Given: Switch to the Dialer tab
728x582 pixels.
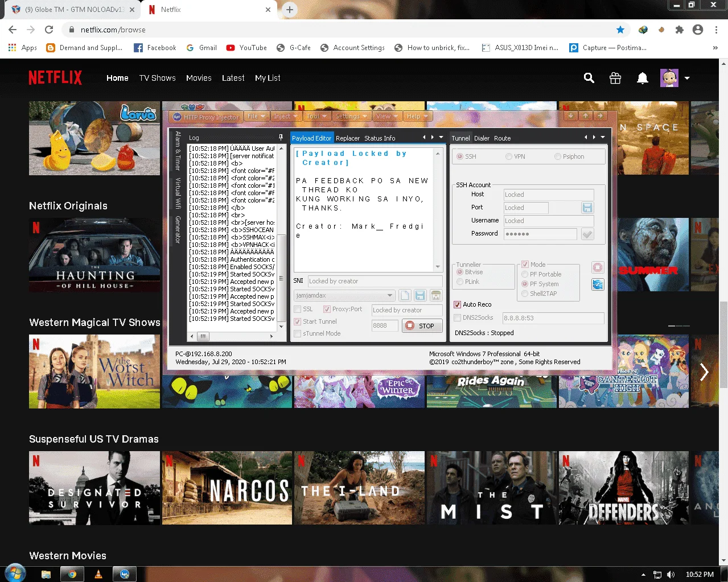Looking at the screenshot, I should (x=482, y=138).
